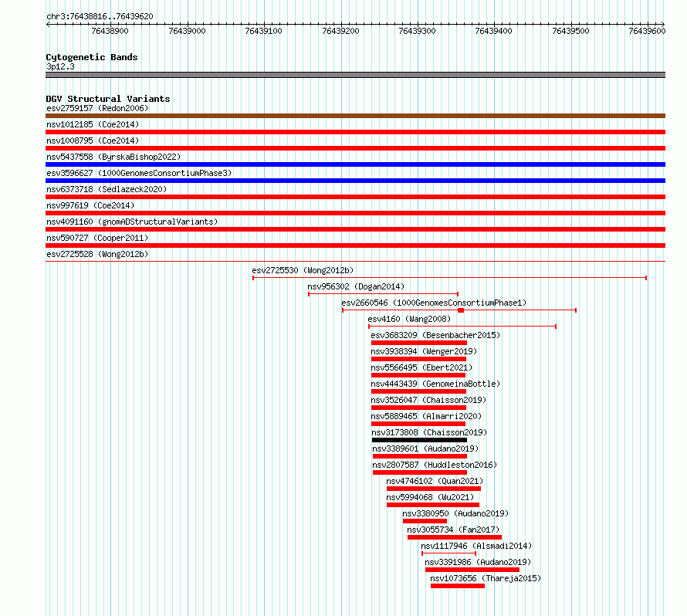Screen dimensions: 687x616
Task: Open nsv5994068 (Wu2021) label
Action: tap(430, 497)
